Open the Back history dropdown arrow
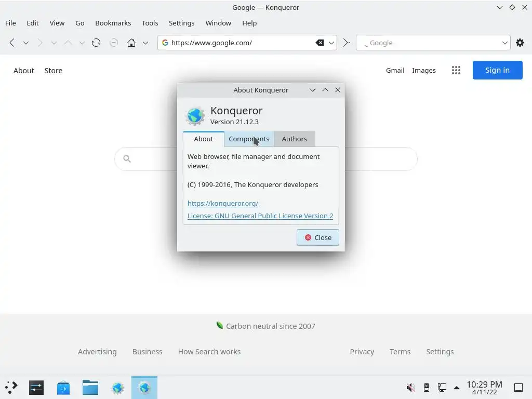The height and width of the screenshot is (399, 532). click(26, 43)
